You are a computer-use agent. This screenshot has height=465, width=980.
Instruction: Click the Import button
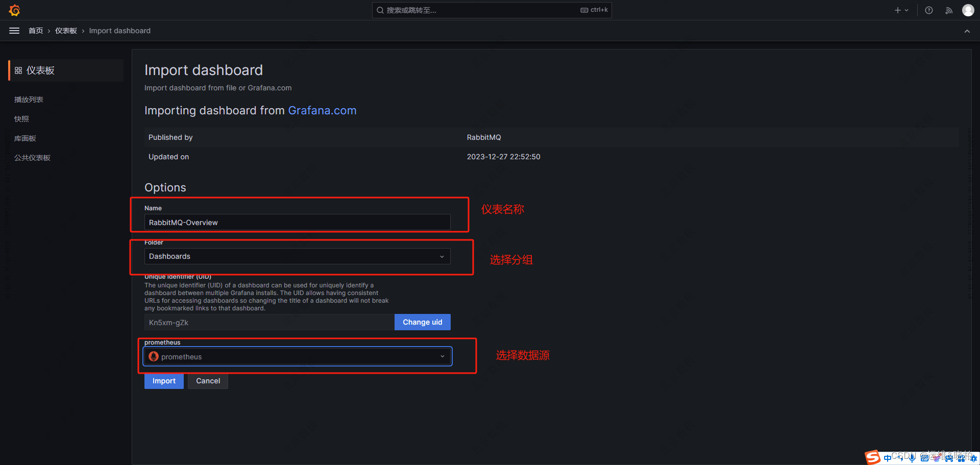point(164,381)
